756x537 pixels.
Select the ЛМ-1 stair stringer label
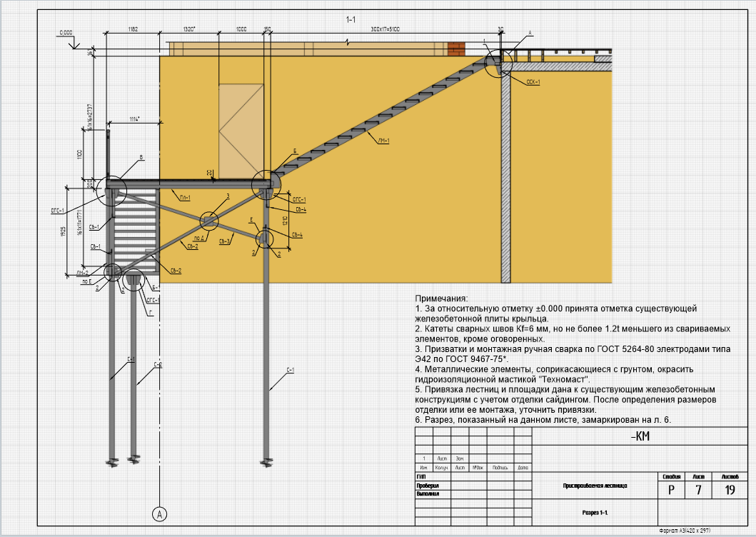click(x=383, y=141)
